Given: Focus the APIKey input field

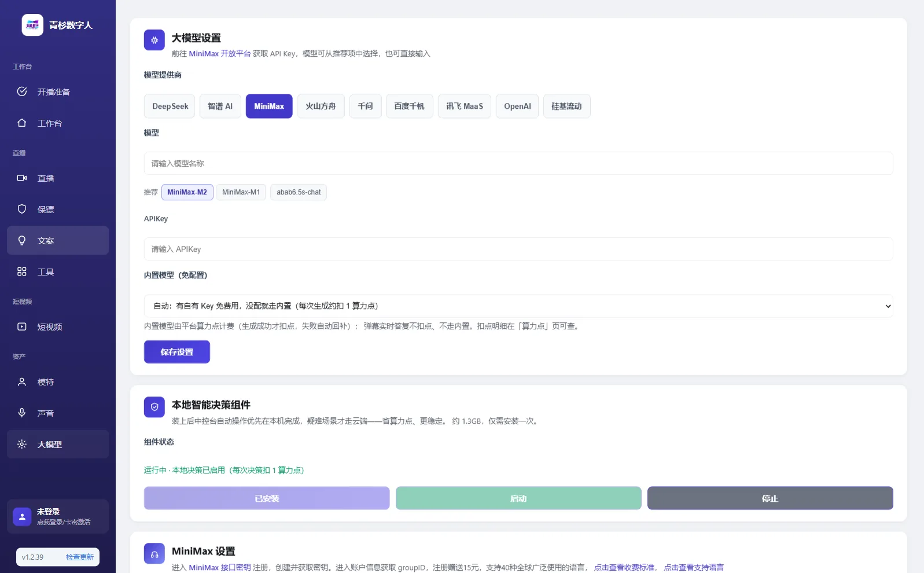Looking at the screenshot, I should click(518, 249).
